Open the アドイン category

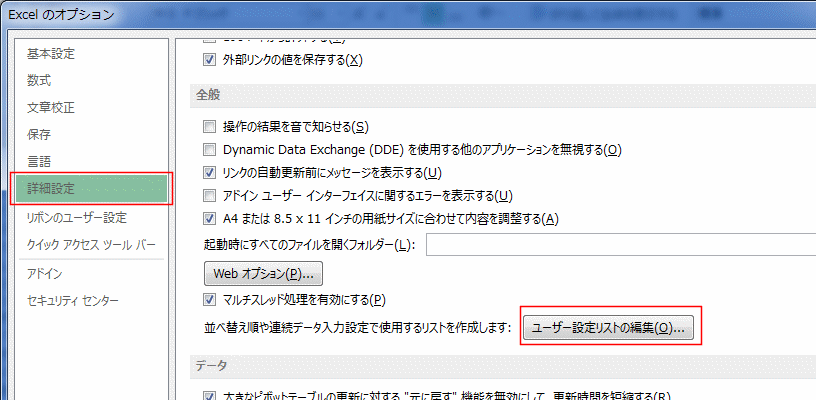pyautogui.click(x=45, y=274)
